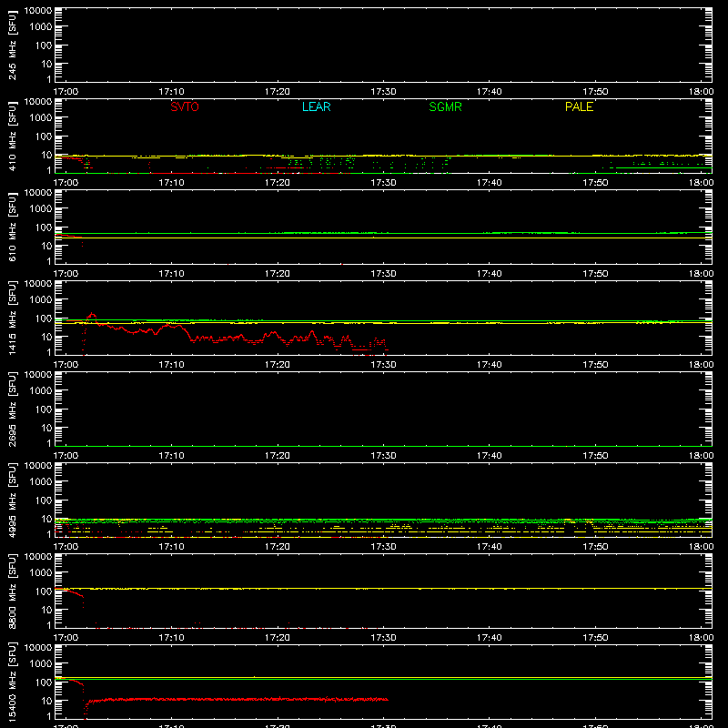The width and height of the screenshot is (728, 728).
Task: Select the 4995 MHz [SFU] axis title
Action: pyautogui.click(x=12, y=500)
